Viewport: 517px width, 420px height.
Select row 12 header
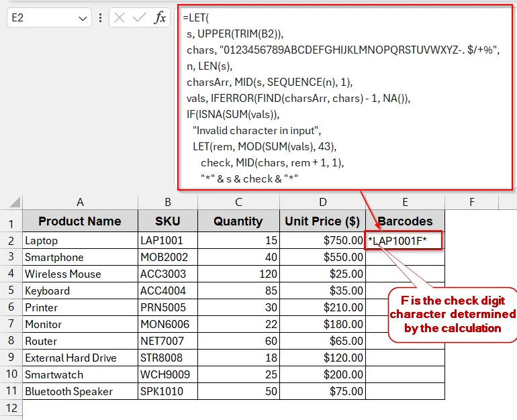point(11,408)
